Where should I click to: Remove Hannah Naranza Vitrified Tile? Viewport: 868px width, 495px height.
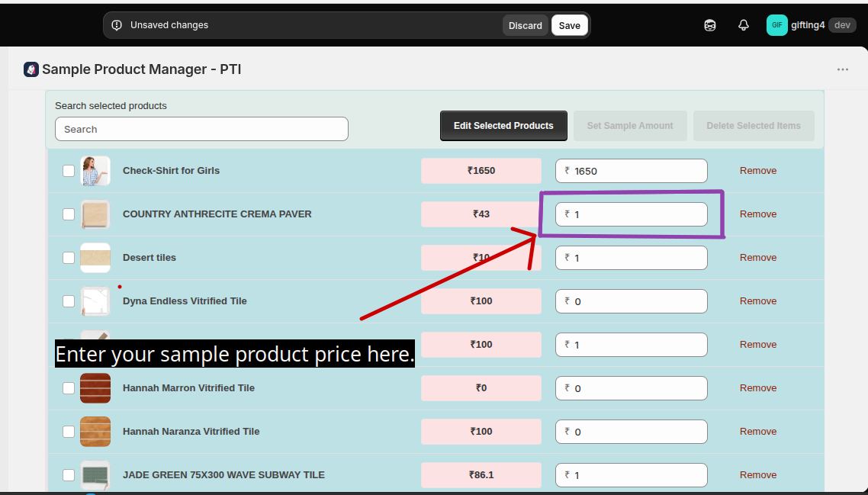pyautogui.click(x=758, y=432)
